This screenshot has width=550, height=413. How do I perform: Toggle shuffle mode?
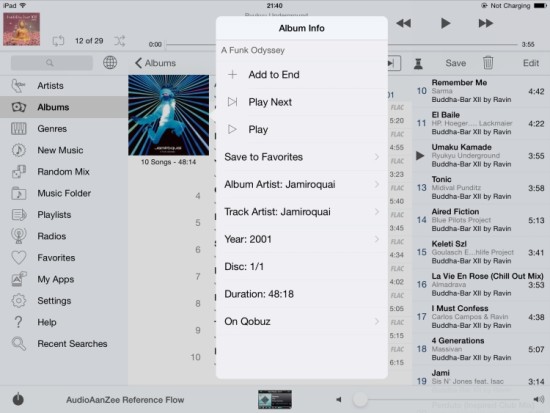[x=119, y=41]
